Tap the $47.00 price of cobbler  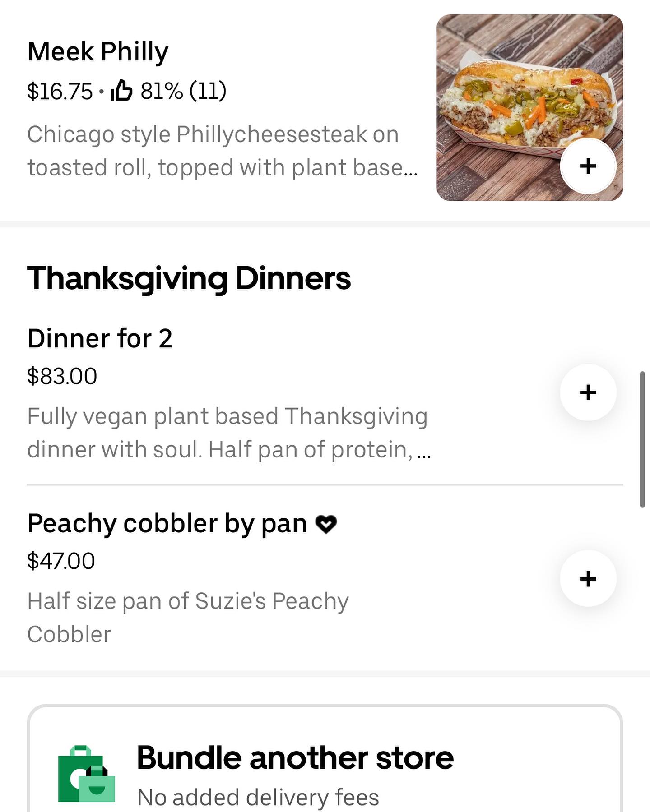tap(61, 561)
